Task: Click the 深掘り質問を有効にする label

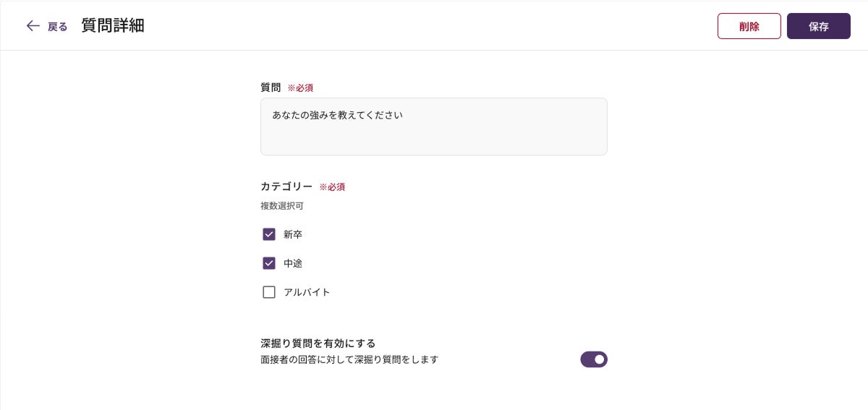Action: tap(318, 343)
